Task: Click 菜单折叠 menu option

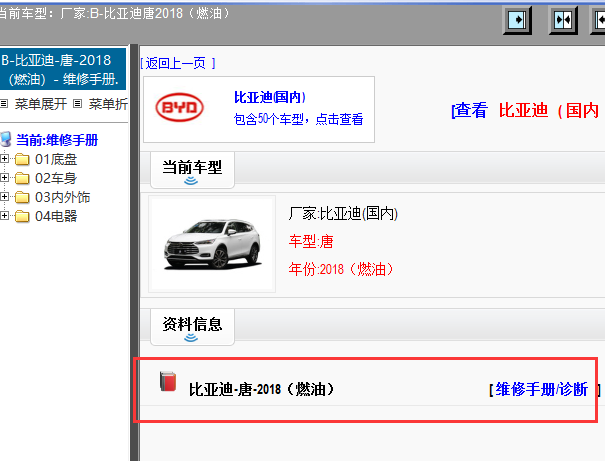Action: (x=108, y=104)
